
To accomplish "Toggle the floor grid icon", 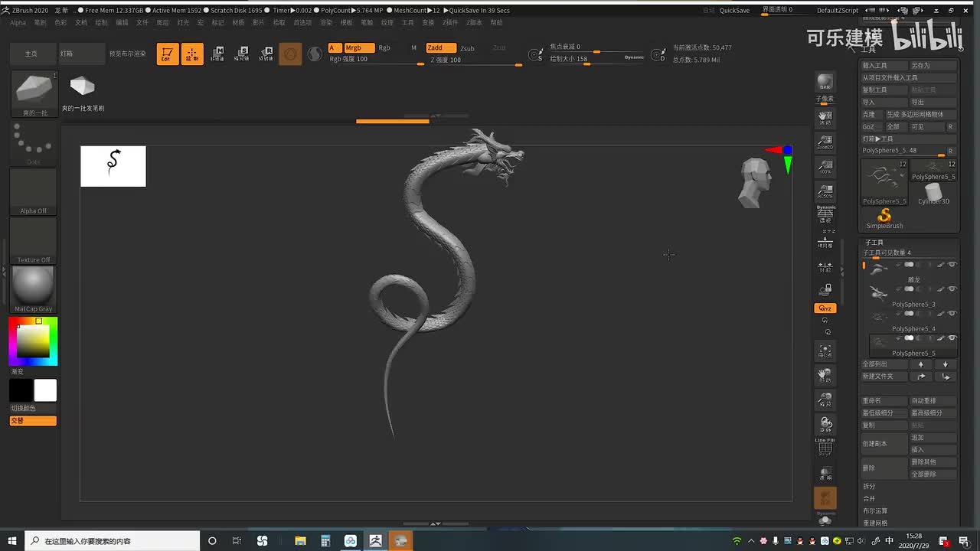I will point(825,241).
